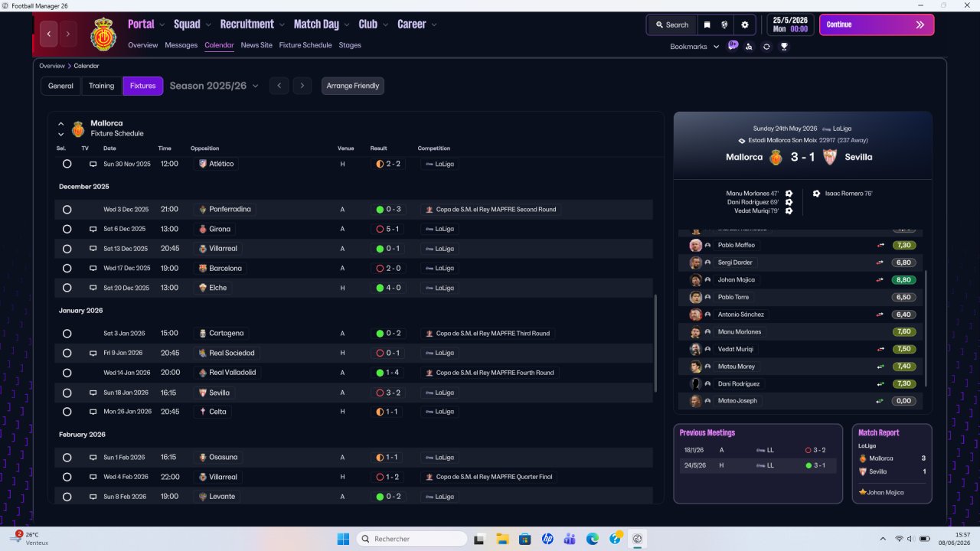Click the Windows taskbar search field

pos(412,539)
